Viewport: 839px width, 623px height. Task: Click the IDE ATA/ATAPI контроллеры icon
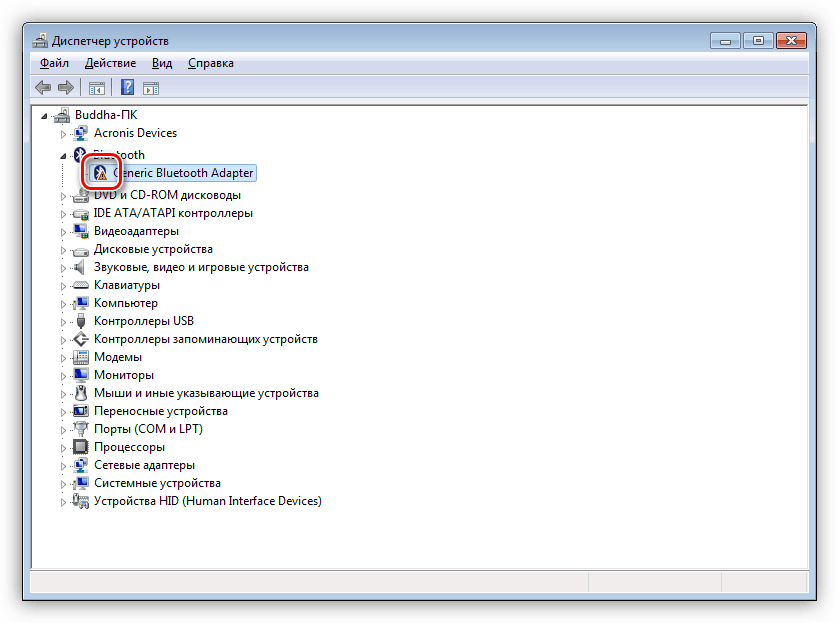click(81, 214)
